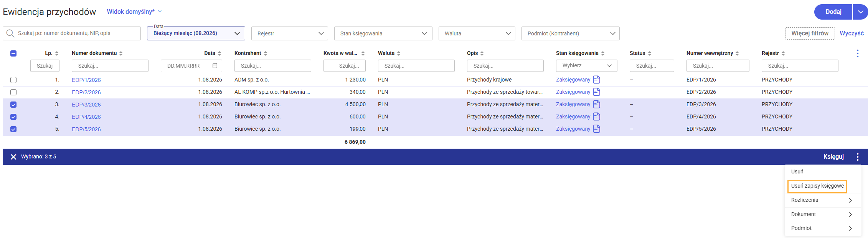The image size is (868, 238).
Task: Click the ADM sp. z o.o. cell
Action: [252, 80]
